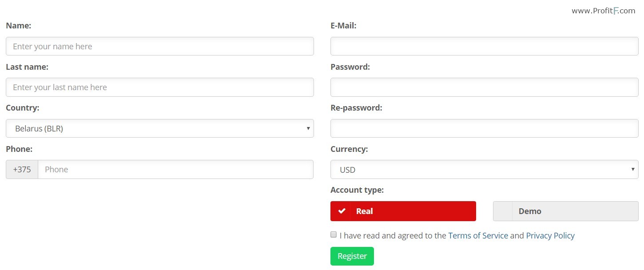
Task: Open the Privacy Policy link
Action: click(550, 235)
